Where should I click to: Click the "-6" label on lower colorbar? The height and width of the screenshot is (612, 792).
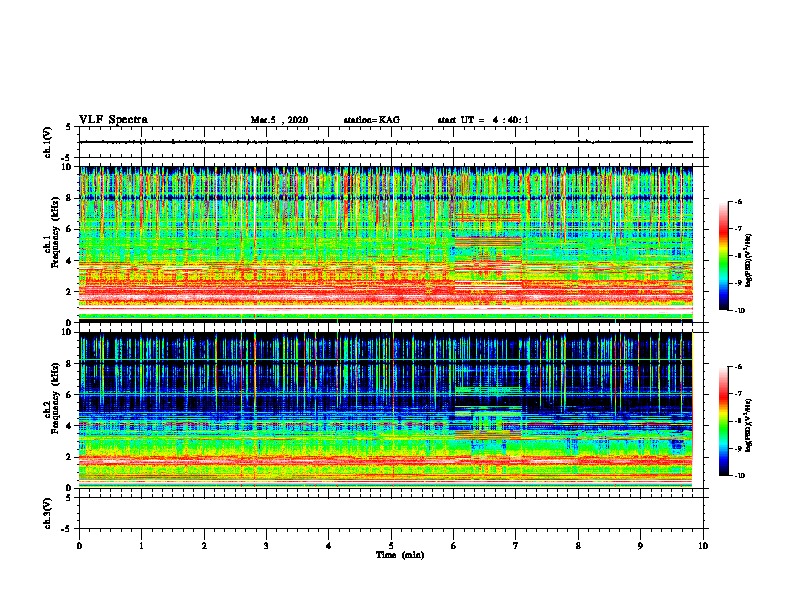click(x=738, y=367)
